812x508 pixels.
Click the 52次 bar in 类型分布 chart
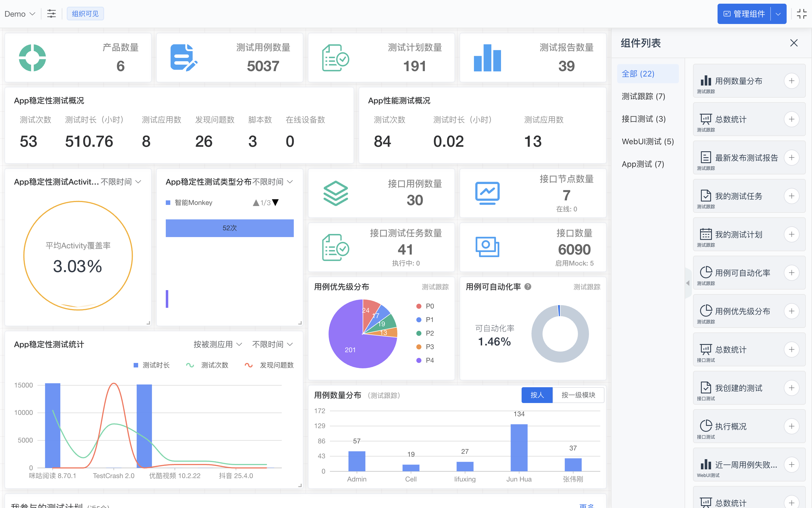tap(230, 228)
